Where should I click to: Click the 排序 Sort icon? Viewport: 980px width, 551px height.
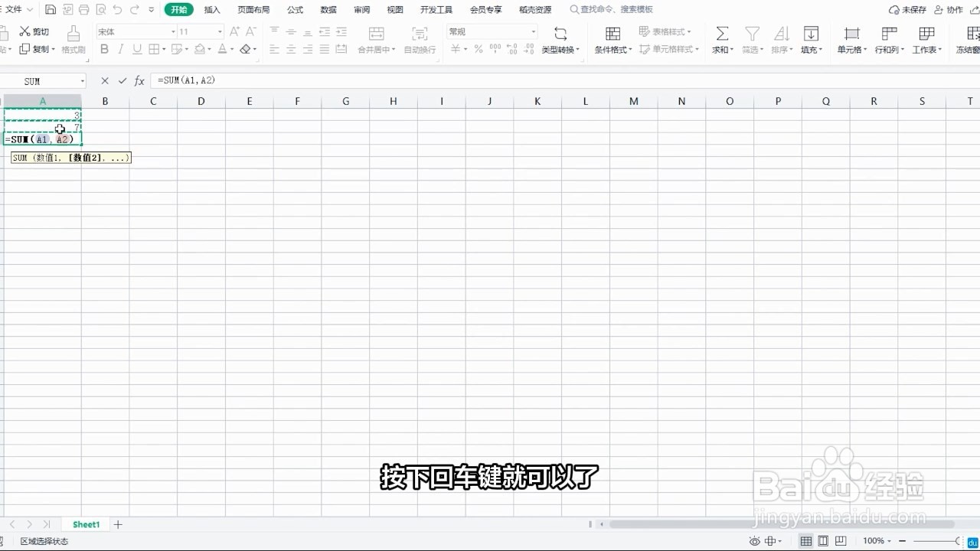[782, 33]
